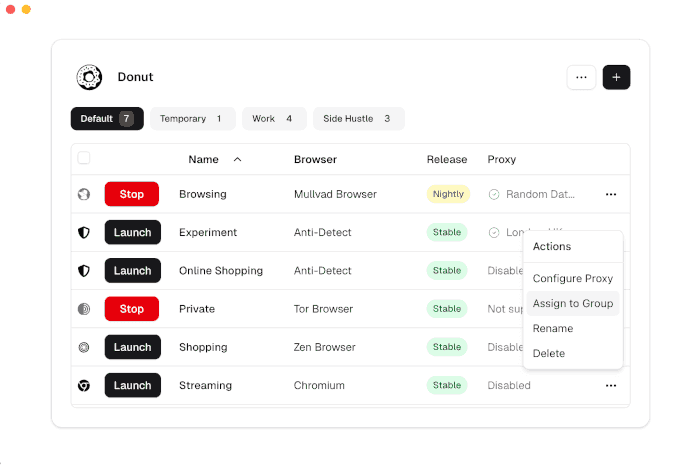
Task: Click the Stable badge in Streaming row
Action: click(x=447, y=385)
